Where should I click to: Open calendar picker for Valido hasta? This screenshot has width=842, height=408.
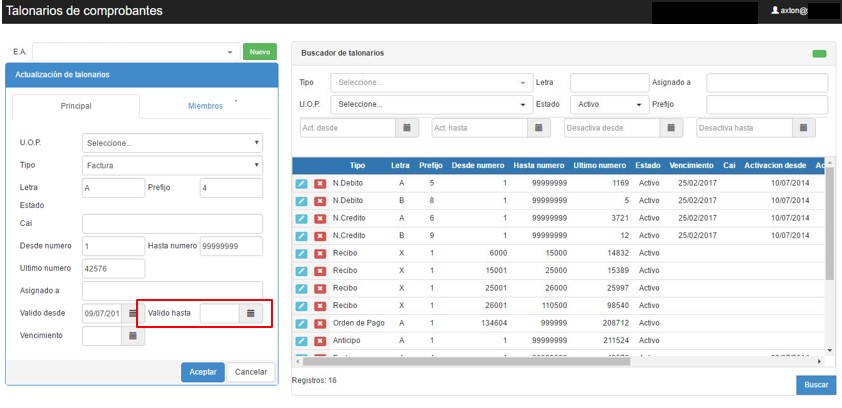tap(251, 314)
